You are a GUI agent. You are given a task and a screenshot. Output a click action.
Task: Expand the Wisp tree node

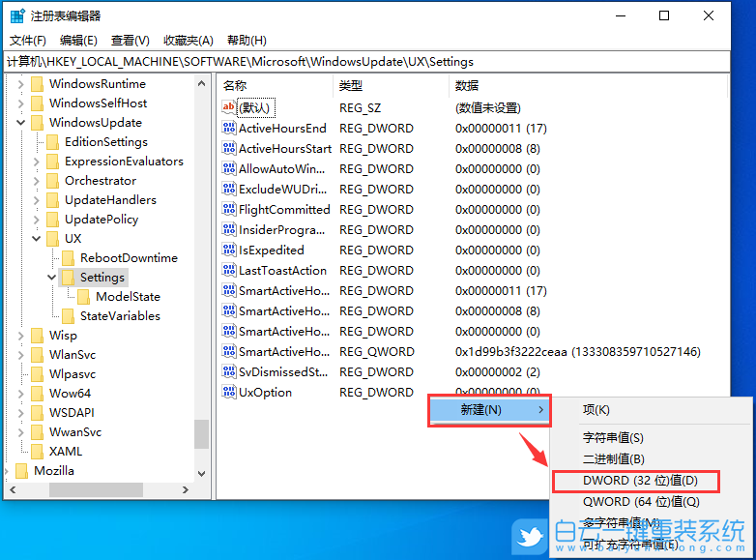point(20,336)
